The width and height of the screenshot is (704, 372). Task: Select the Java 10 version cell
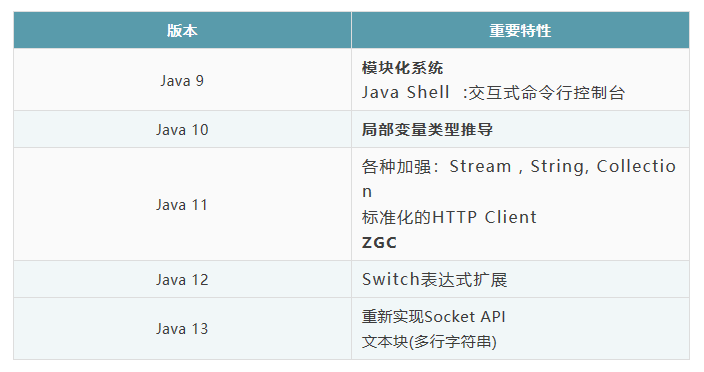[x=182, y=130]
